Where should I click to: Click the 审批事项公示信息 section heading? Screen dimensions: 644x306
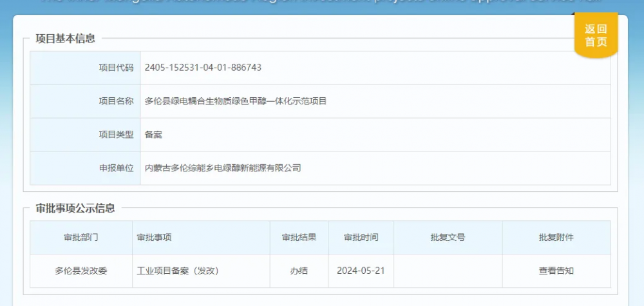click(75, 208)
